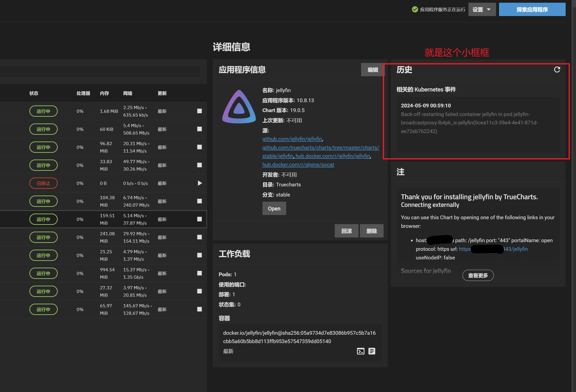The image size is (576, 392).
Task: Click 删除 to delete the app
Action: pyautogui.click(x=372, y=231)
